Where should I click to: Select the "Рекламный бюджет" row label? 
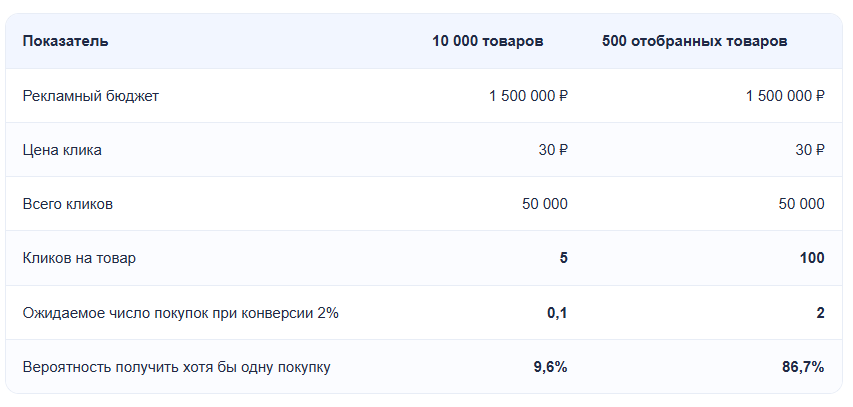click(x=91, y=96)
